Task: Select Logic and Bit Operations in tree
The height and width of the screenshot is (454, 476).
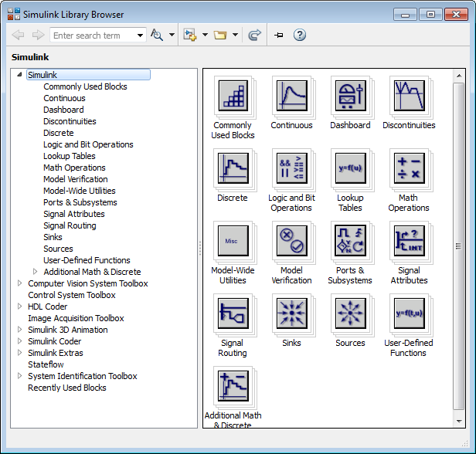Action: pyautogui.click(x=88, y=144)
